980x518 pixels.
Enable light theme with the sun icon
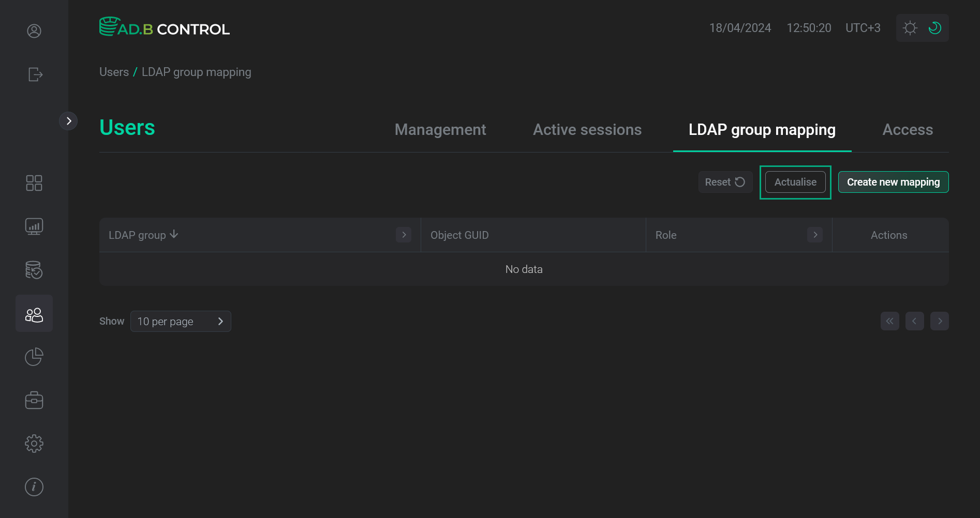pyautogui.click(x=910, y=27)
